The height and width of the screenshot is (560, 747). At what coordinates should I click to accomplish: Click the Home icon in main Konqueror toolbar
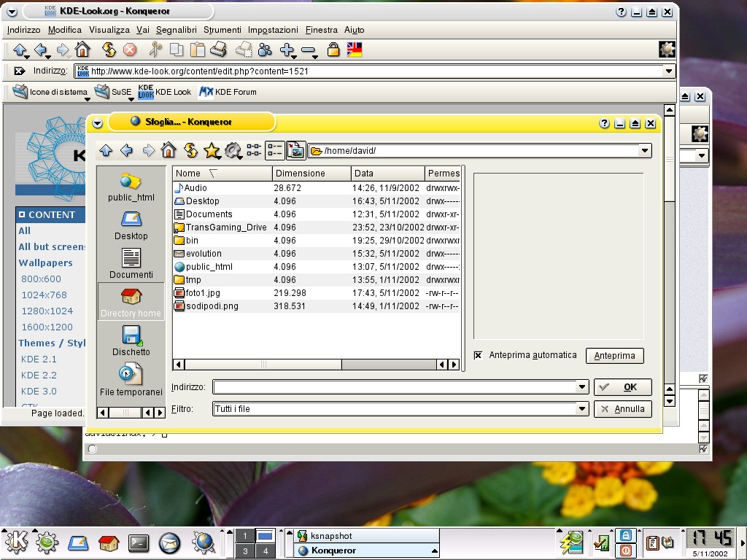(x=82, y=50)
